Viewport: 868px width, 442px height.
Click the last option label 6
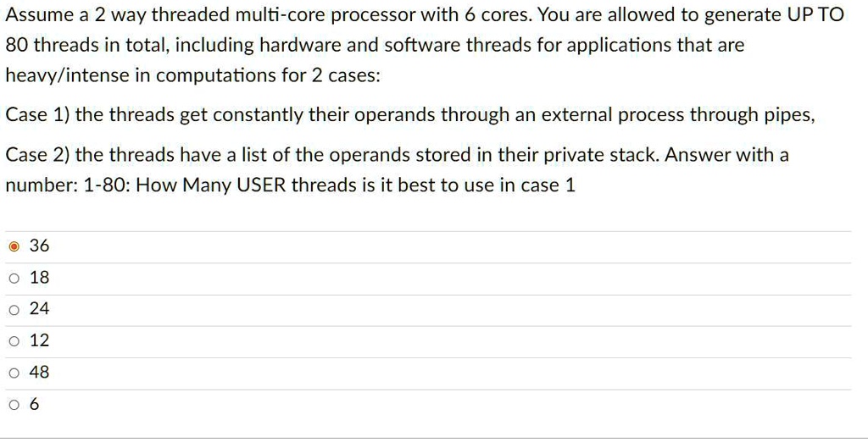click(34, 404)
